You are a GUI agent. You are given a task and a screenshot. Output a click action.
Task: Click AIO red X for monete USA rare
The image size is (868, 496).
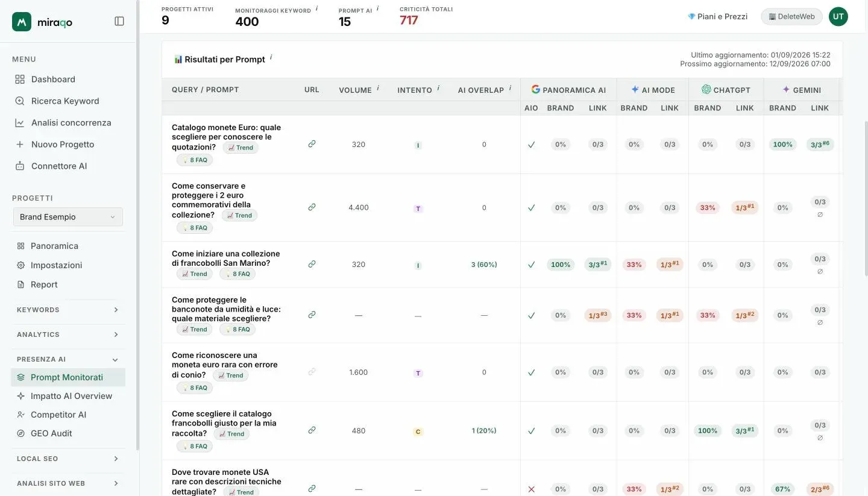pyautogui.click(x=531, y=489)
